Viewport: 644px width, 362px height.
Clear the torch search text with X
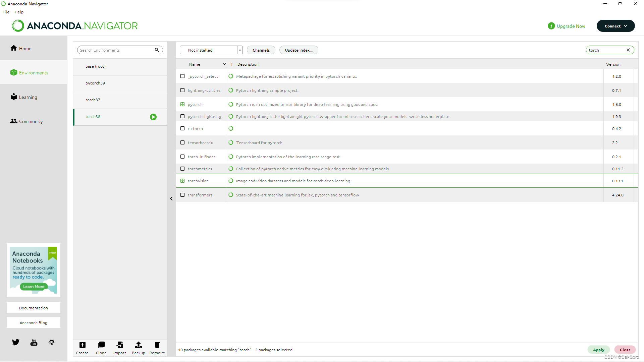pyautogui.click(x=628, y=50)
